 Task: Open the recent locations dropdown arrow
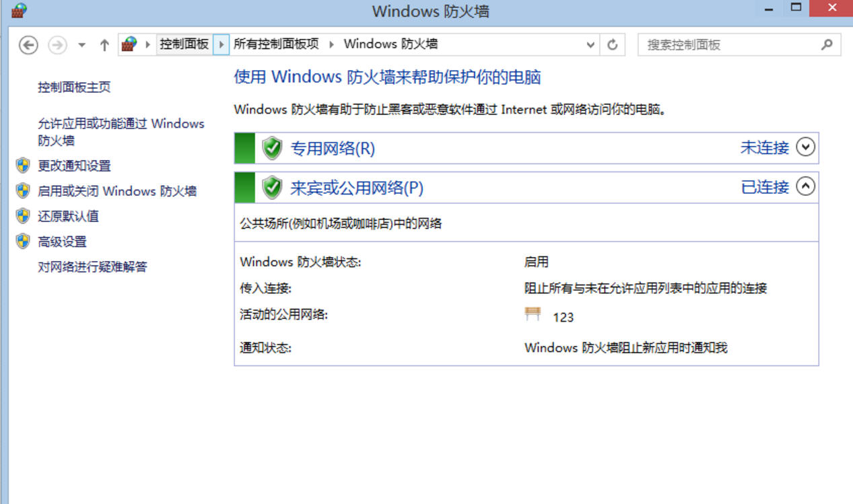pos(81,45)
